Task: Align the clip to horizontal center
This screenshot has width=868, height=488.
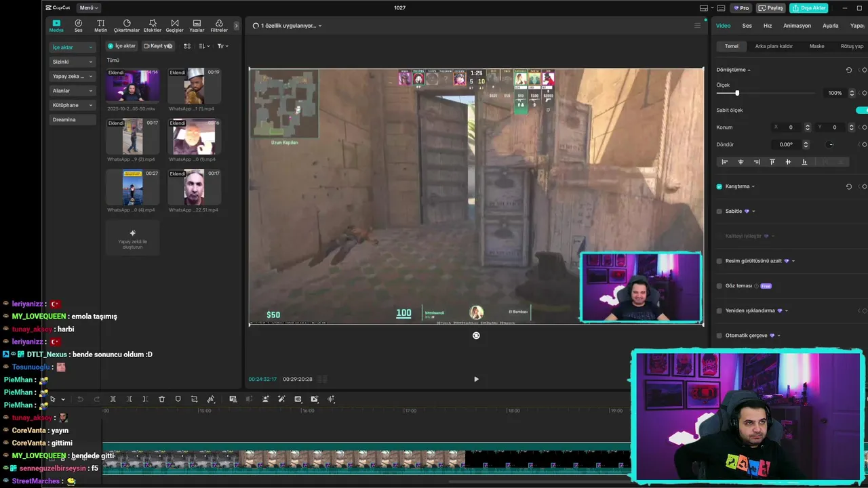Action: coord(741,162)
